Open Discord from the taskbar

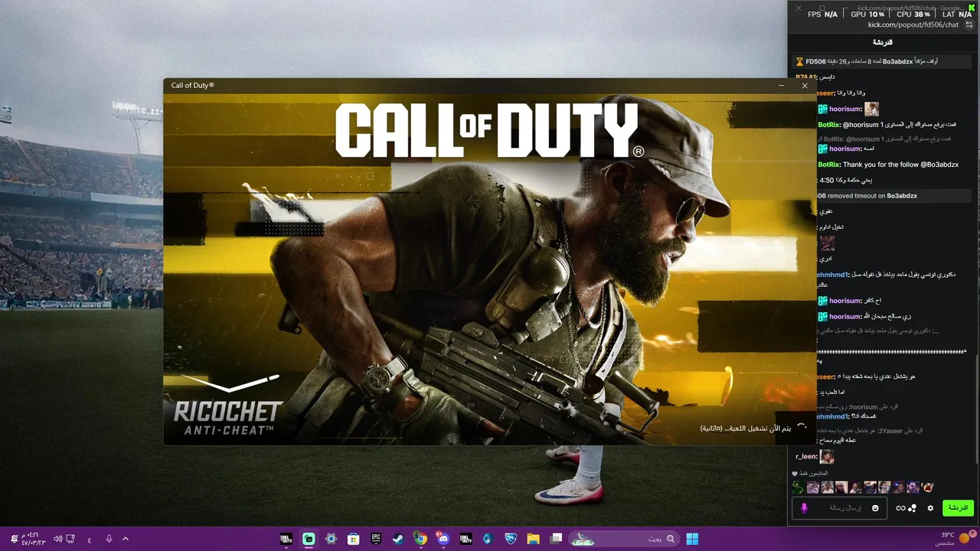(443, 539)
